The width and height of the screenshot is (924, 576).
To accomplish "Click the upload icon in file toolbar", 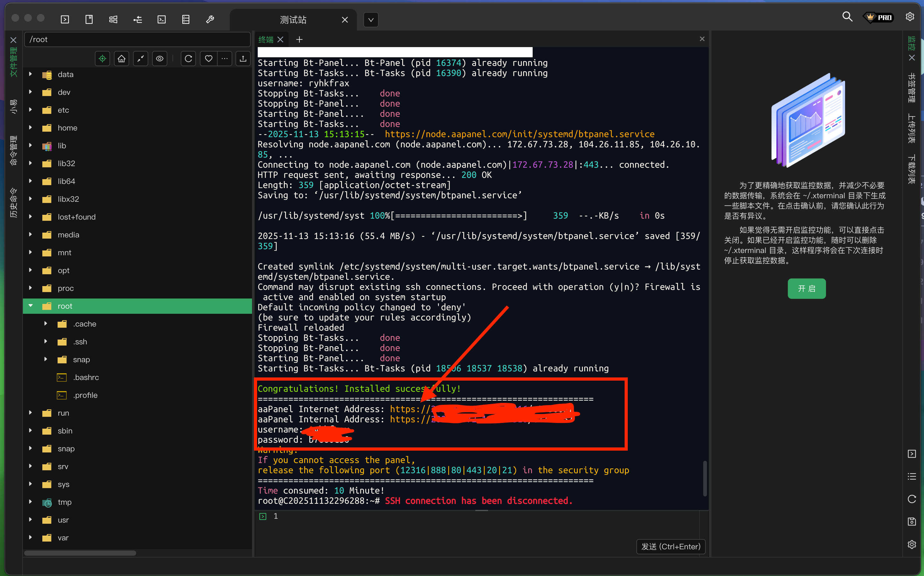I will [243, 59].
